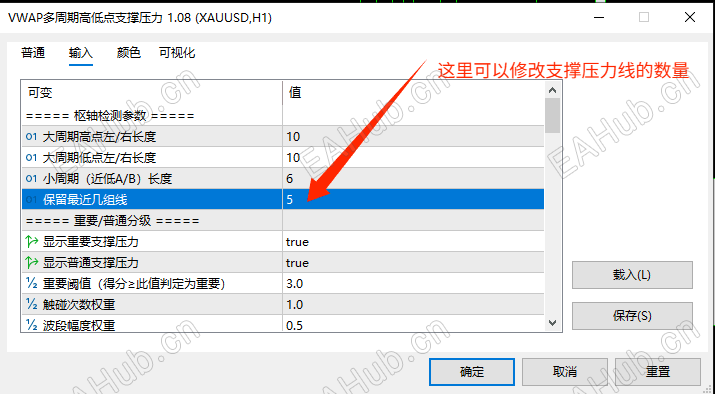Open the 颜色 tab

pos(129,53)
